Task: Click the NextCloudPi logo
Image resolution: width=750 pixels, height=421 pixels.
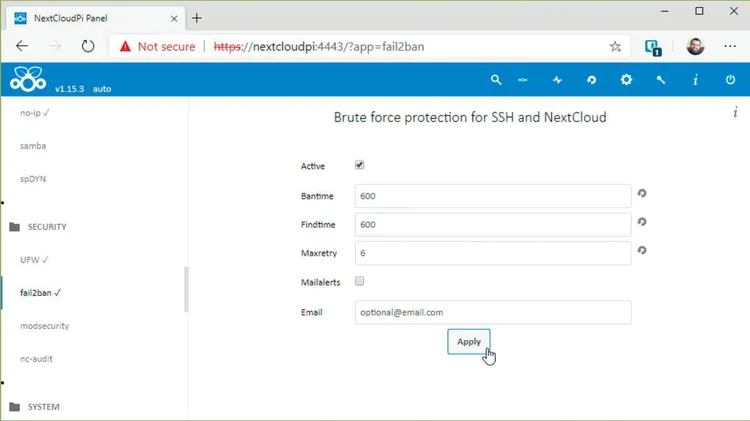Action: [x=28, y=79]
